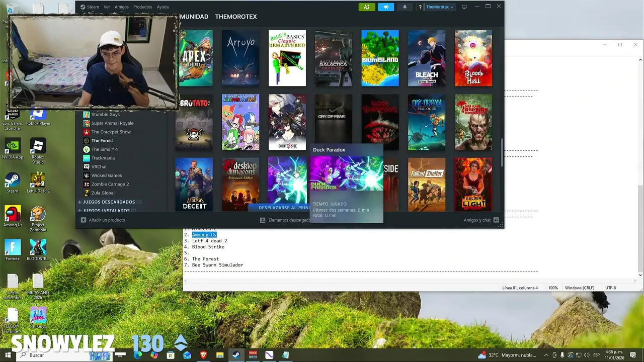This screenshot has width=644, height=362.
Task: Click Añadir un producto
Action: 103,220
